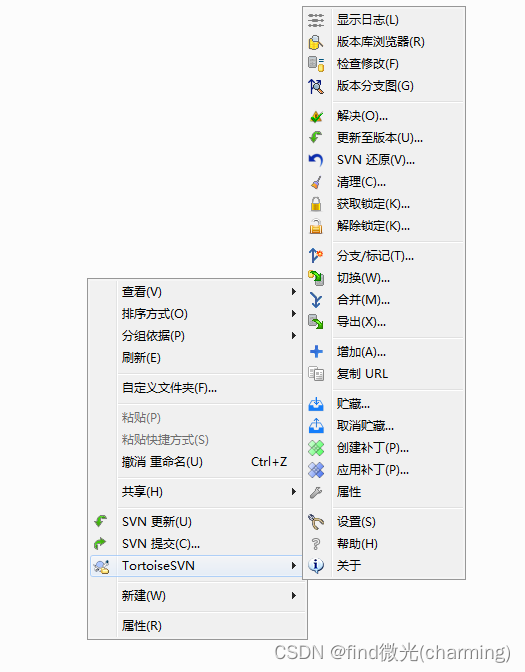Click the Update to revision (更新至版本) icon

(x=316, y=138)
